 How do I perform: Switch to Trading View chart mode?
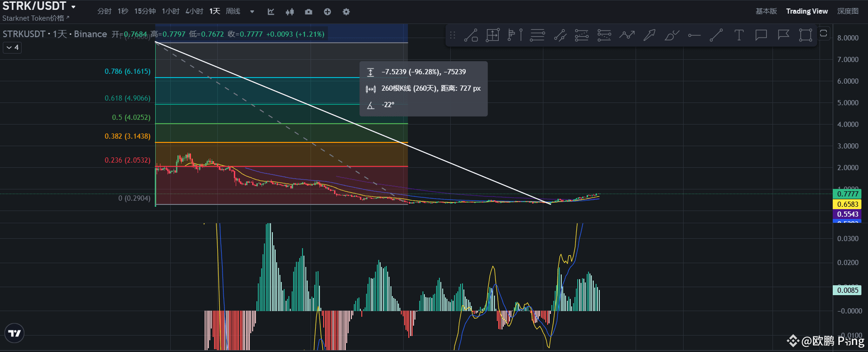pyautogui.click(x=807, y=11)
